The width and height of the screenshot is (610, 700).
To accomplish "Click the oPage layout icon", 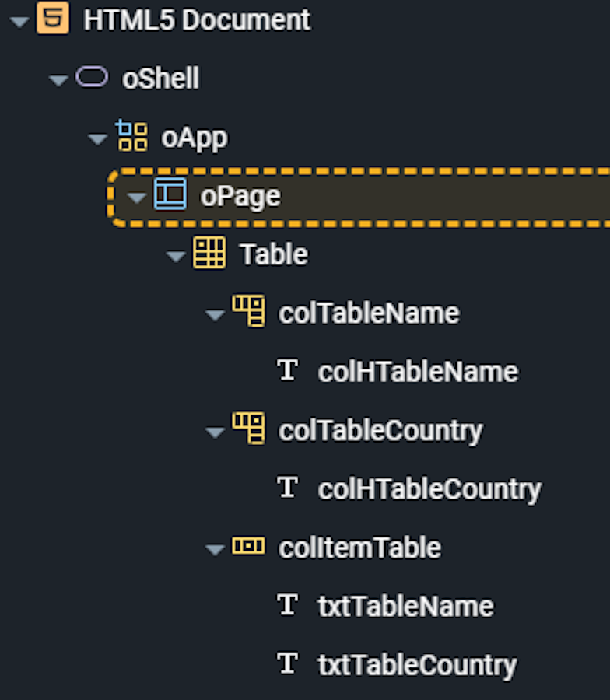I will (170, 194).
